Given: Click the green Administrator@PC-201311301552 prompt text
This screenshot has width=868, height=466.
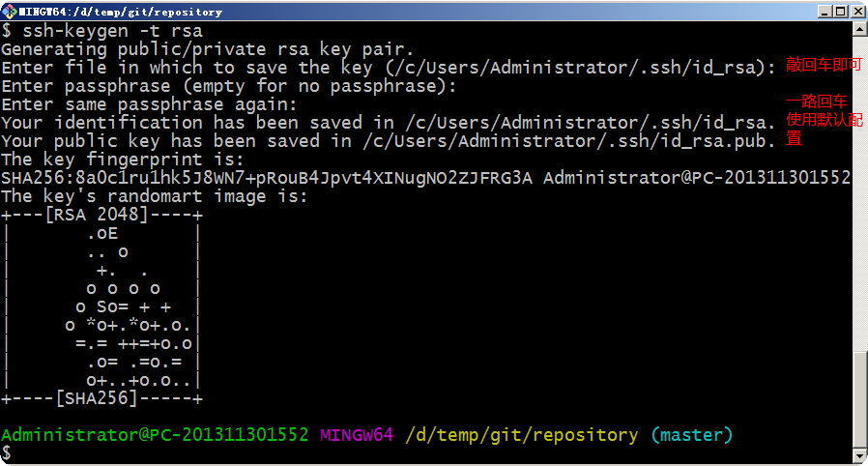Looking at the screenshot, I should (155, 435).
